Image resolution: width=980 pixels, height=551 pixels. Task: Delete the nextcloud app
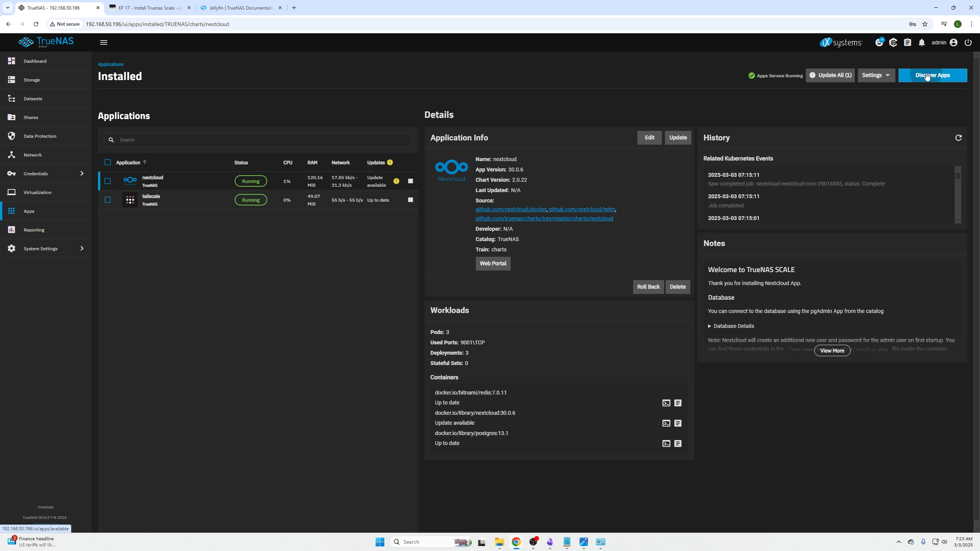(x=678, y=287)
